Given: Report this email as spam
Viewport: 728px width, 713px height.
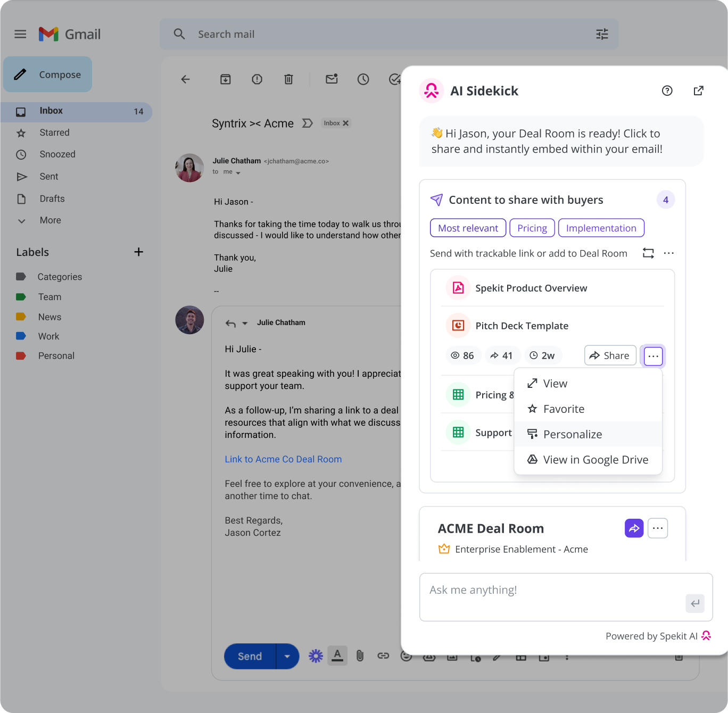Looking at the screenshot, I should pos(257,79).
